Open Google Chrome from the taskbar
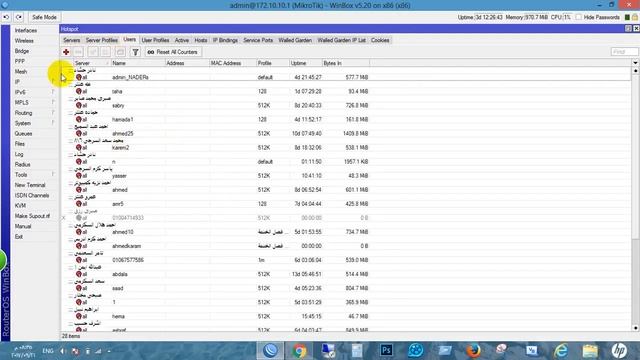Image resolution: width=640 pixels, height=360 pixels. pos(299,350)
